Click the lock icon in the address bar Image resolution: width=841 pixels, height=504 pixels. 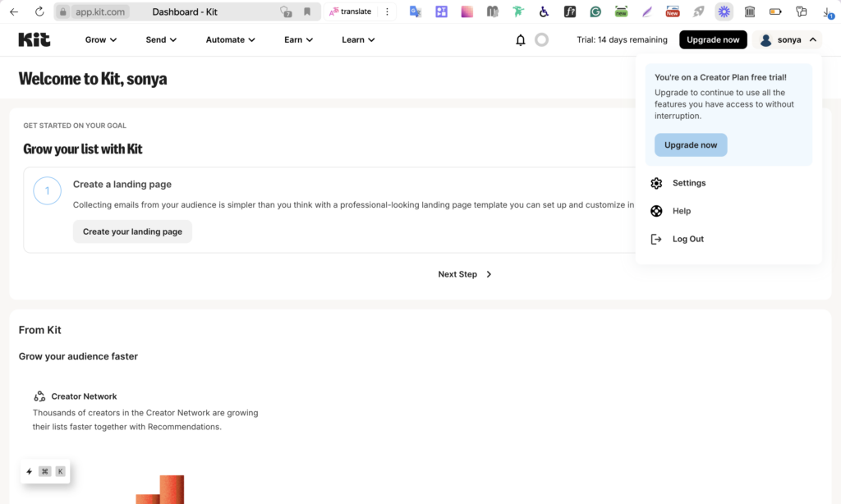coord(63,11)
